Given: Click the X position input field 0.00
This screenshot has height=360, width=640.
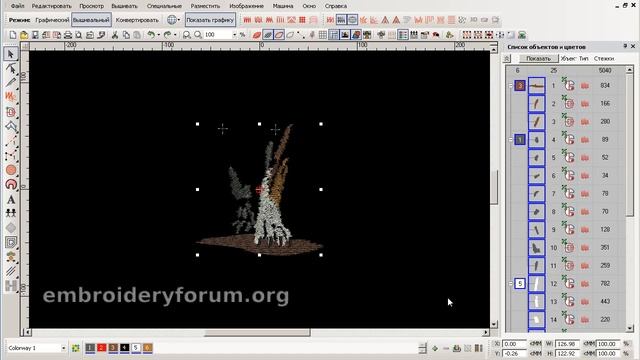Looking at the screenshot, I should point(513,344).
